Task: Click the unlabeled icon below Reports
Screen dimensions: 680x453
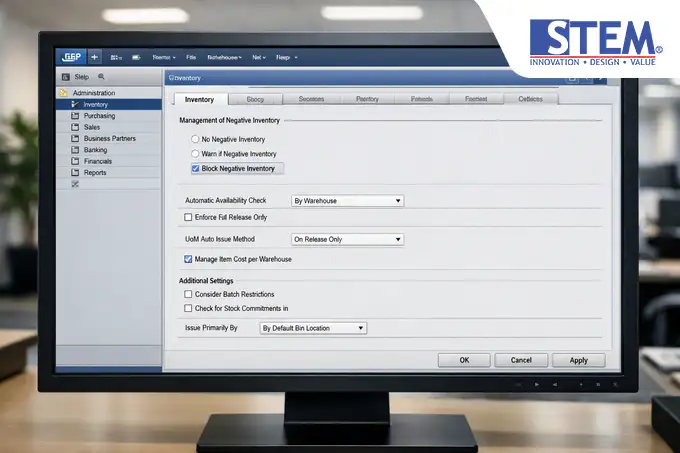Action: [75, 184]
